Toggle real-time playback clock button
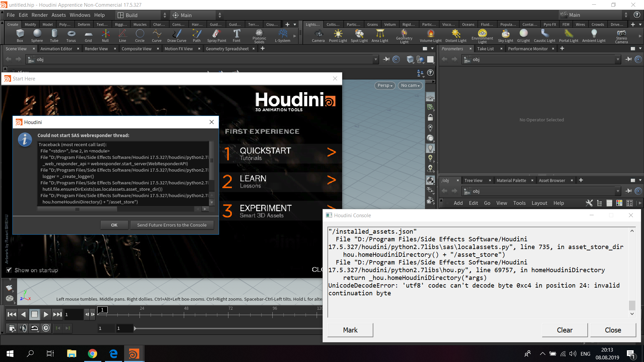The image size is (644, 362). (46, 328)
